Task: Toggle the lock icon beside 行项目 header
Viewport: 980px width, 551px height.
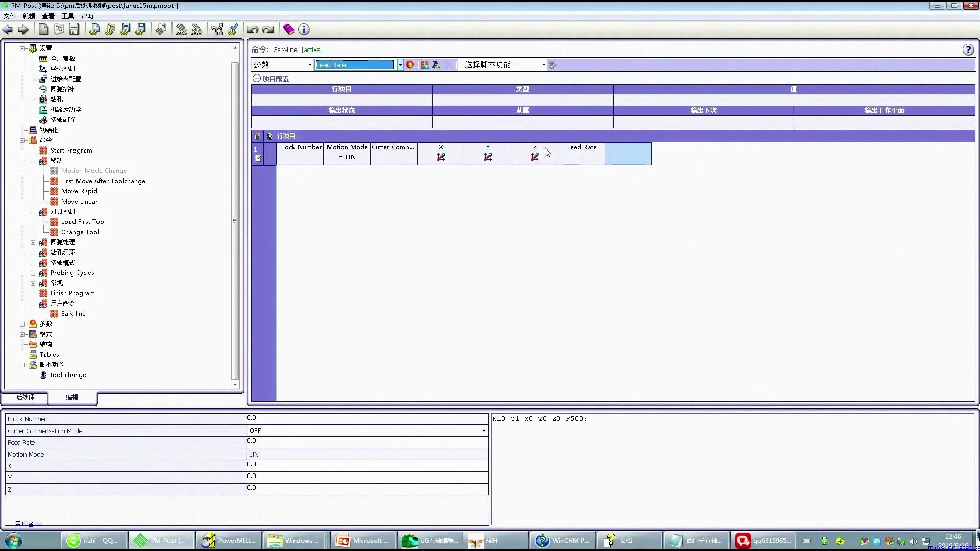Action: tap(269, 136)
